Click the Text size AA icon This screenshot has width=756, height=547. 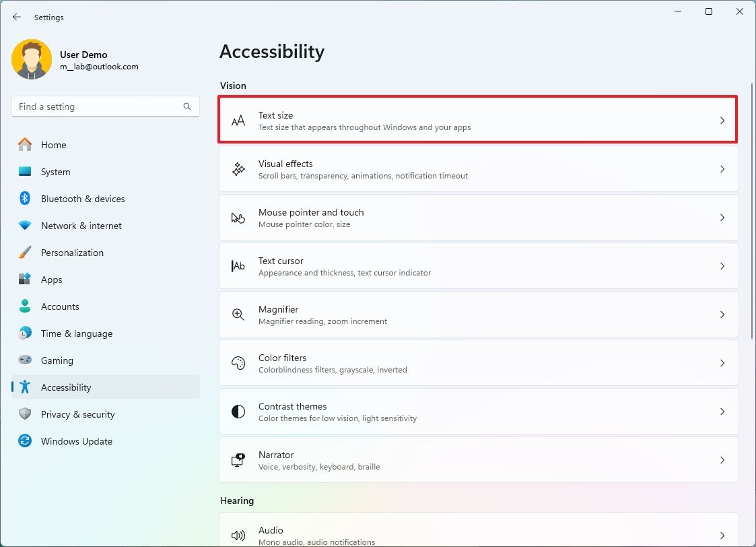(x=238, y=120)
